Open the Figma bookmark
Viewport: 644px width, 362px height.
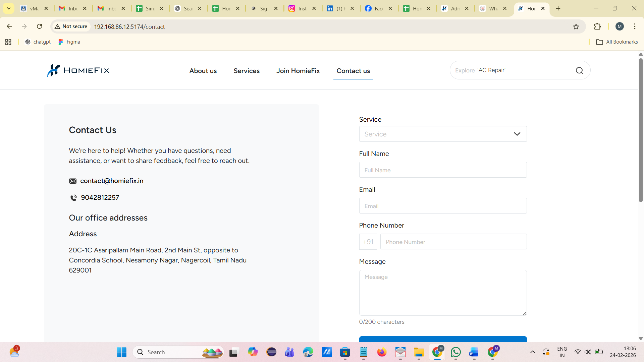pos(69,42)
